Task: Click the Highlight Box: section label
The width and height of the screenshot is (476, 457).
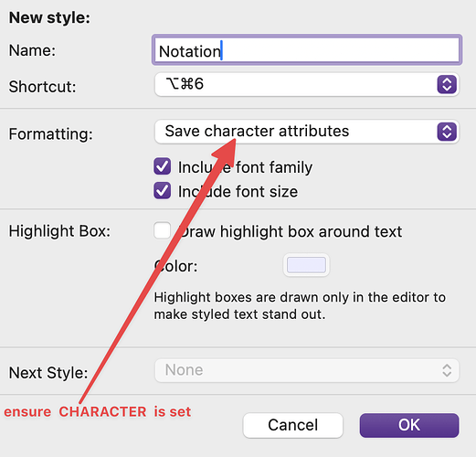Action: pyautogui.click(x=59, y=231)
